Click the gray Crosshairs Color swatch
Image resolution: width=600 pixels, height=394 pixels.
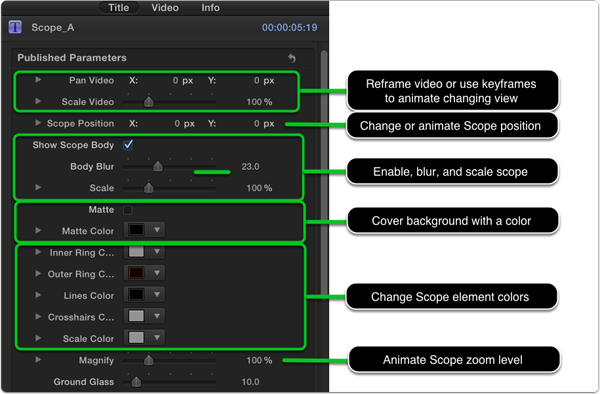(136, 316)
